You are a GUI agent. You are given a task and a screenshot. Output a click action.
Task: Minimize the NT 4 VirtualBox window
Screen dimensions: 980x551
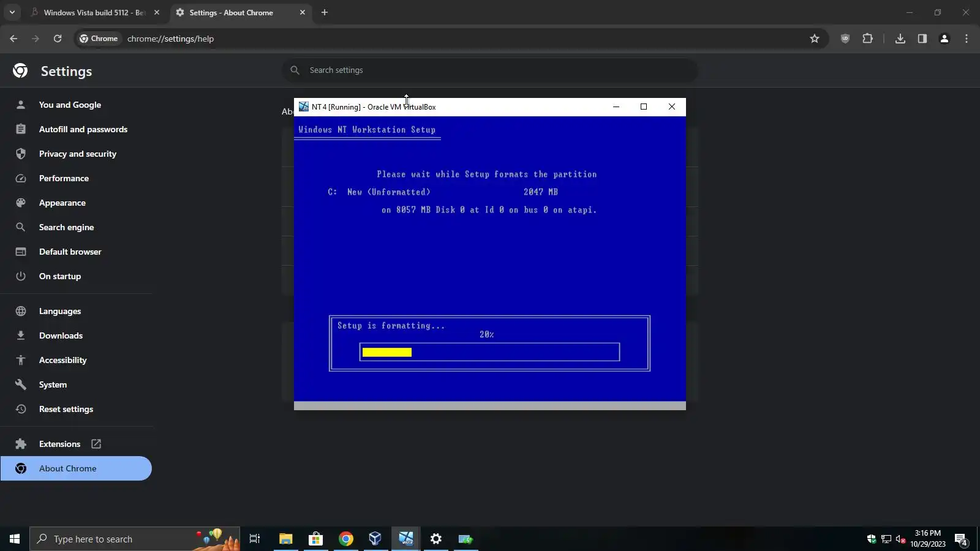coord(616,107)
